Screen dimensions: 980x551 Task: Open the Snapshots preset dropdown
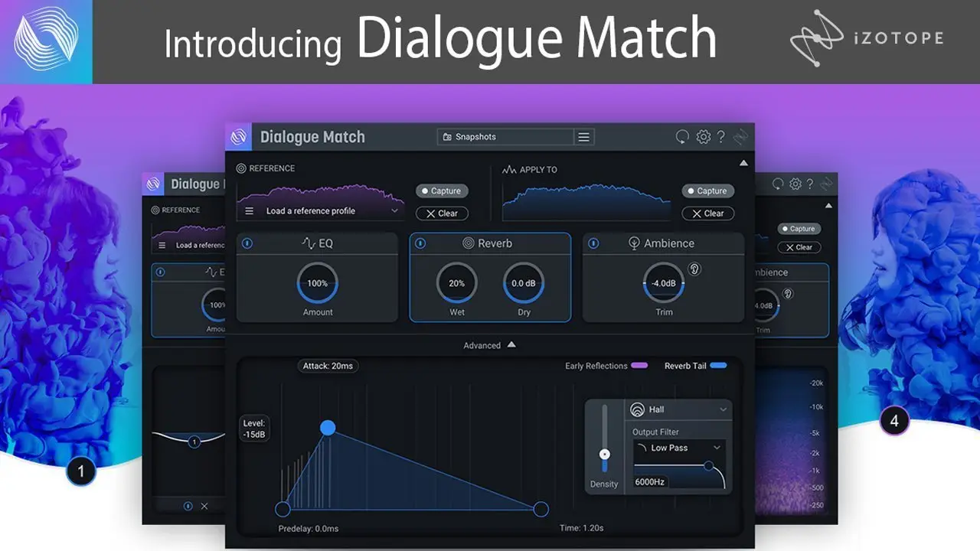[x=506, y=137]
